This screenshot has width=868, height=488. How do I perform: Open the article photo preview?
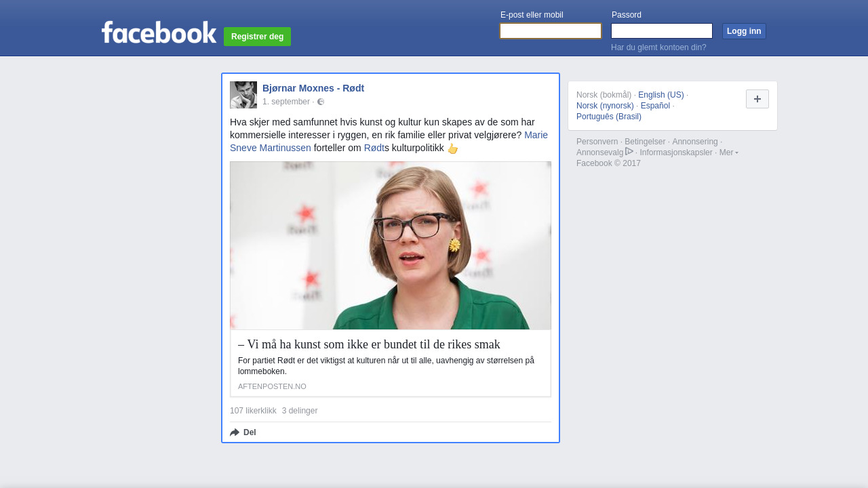[391, 245]
